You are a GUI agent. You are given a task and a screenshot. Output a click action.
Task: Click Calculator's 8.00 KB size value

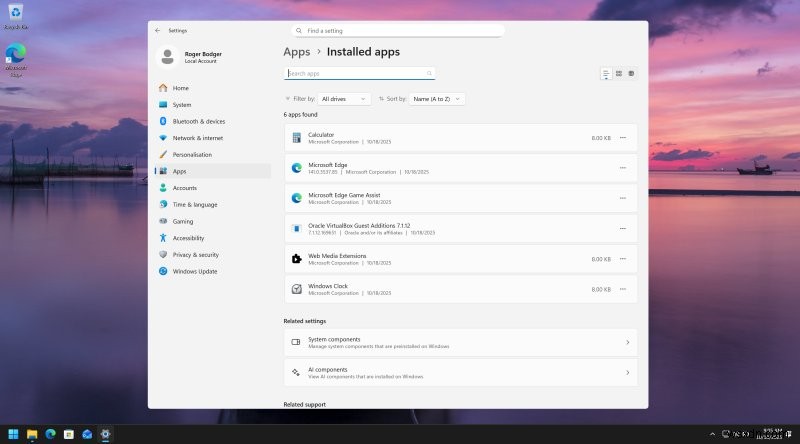point(601,138)
